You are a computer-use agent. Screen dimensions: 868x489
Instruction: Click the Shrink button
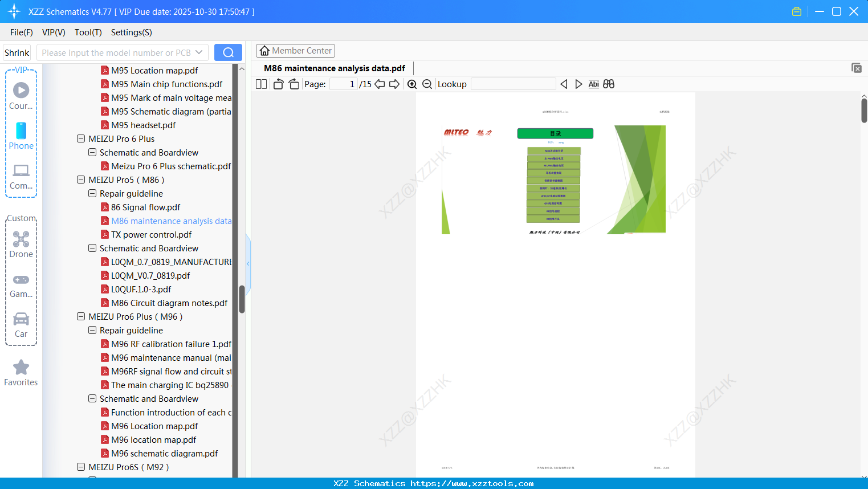click(17, 52)
